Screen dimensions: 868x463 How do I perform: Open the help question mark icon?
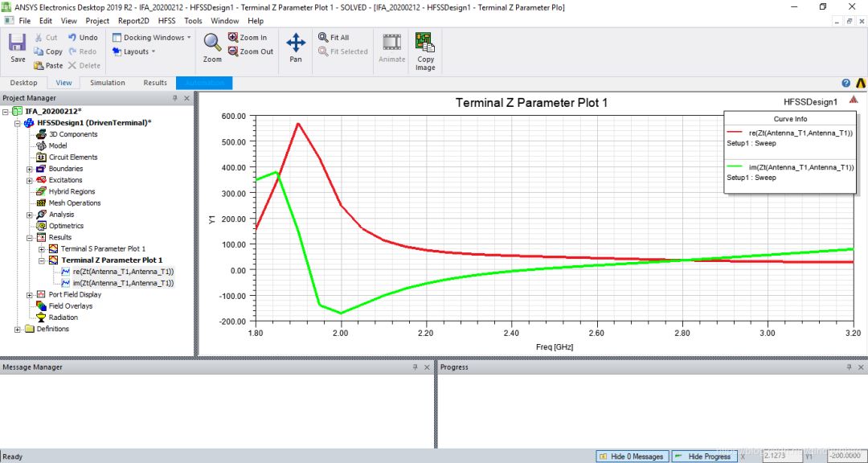click(845, 83)
